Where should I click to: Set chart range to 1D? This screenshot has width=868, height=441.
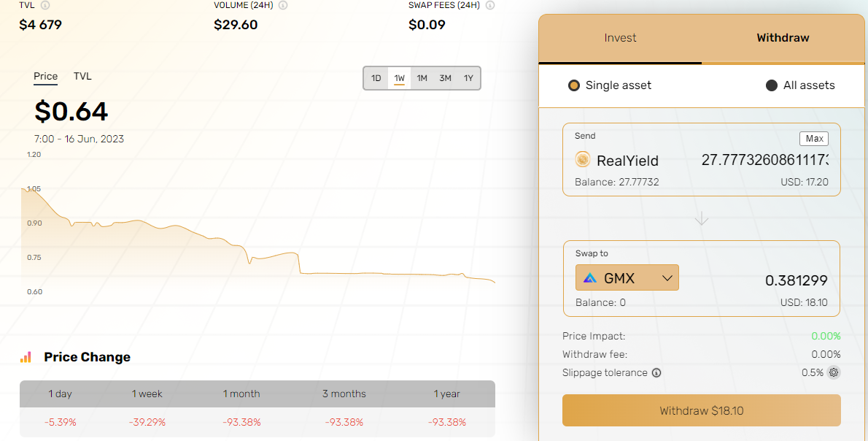pos(376,78)
